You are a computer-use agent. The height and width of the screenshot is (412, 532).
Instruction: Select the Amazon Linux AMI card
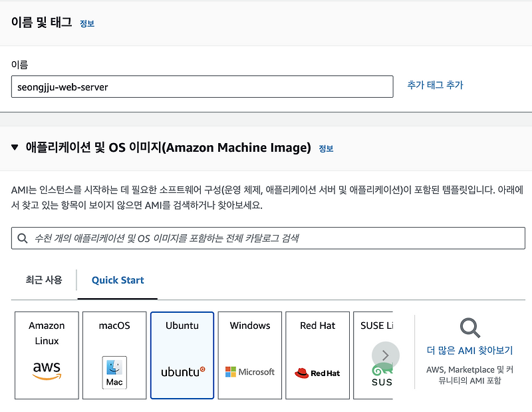46,355
